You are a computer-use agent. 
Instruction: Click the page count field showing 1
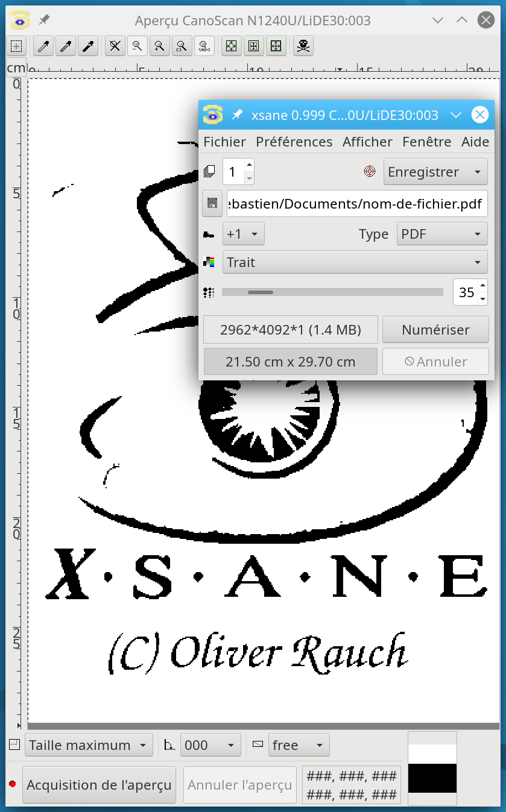tap(234, 172)
